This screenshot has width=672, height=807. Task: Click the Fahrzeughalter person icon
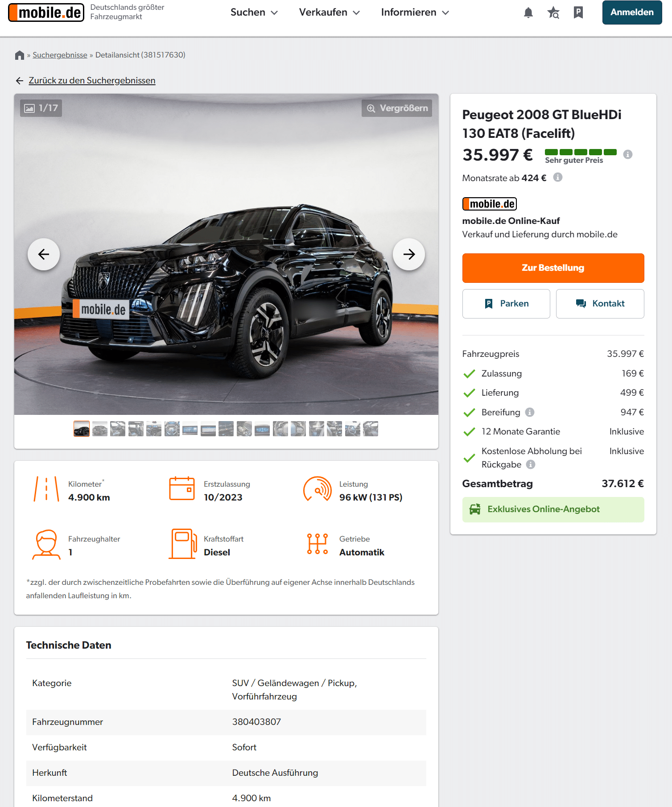coord(46,544)
